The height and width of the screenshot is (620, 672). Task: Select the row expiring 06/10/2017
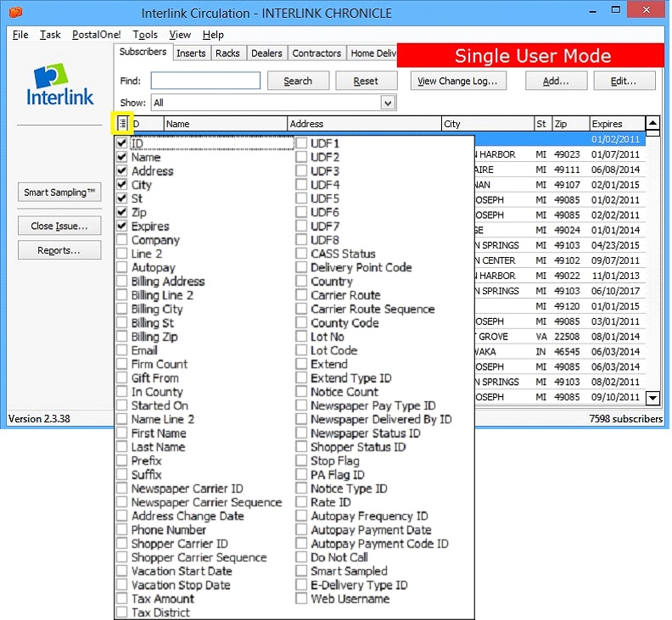(x=560, y=291)
